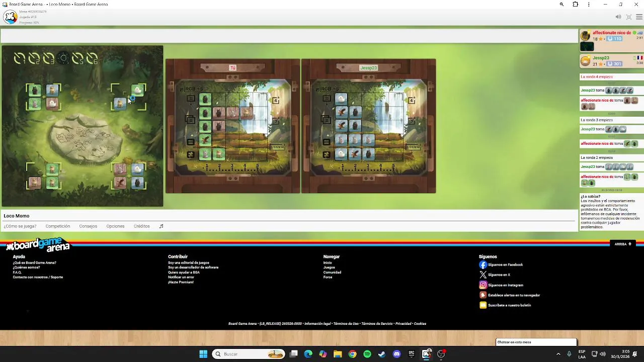
Task: Open Spotify from the taskbar
Action: pos(367,354)
